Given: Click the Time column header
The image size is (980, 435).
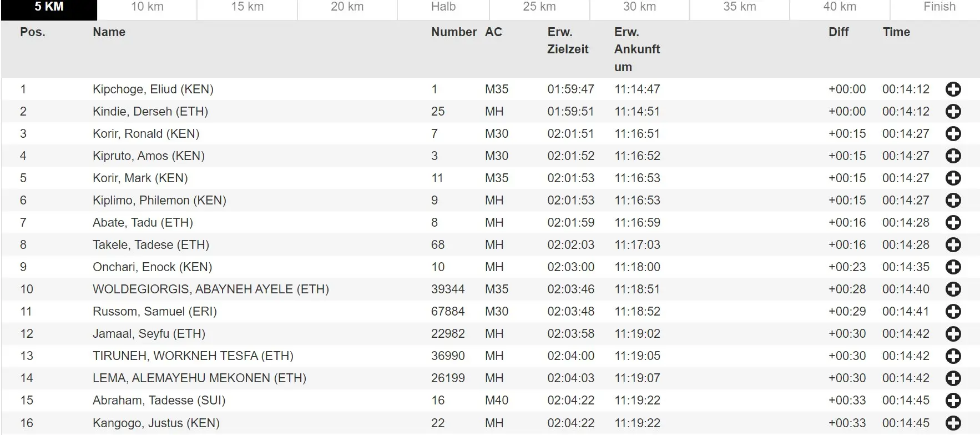Looking at the screenshot, I should (x=896, y=32).
